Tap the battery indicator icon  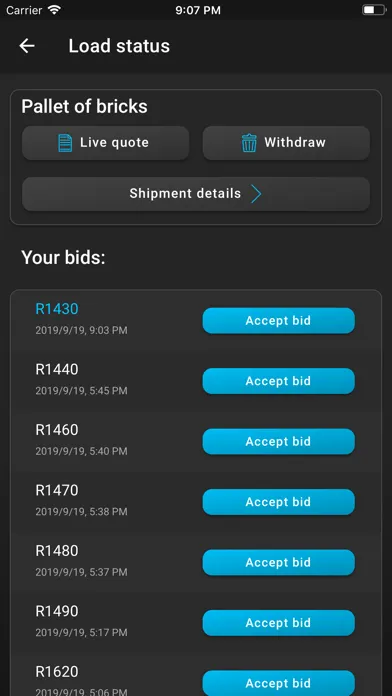tap(374, 10)
